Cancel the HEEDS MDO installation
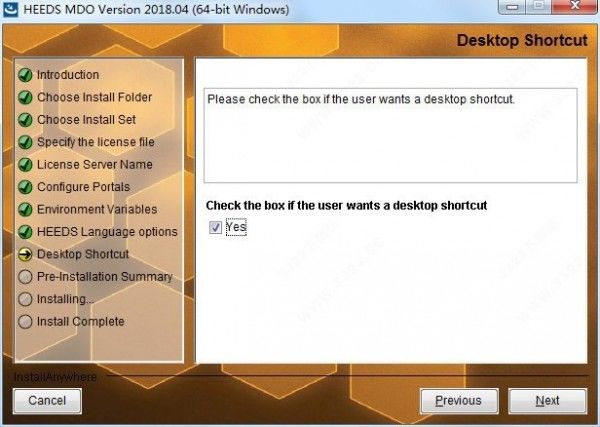 47,401
